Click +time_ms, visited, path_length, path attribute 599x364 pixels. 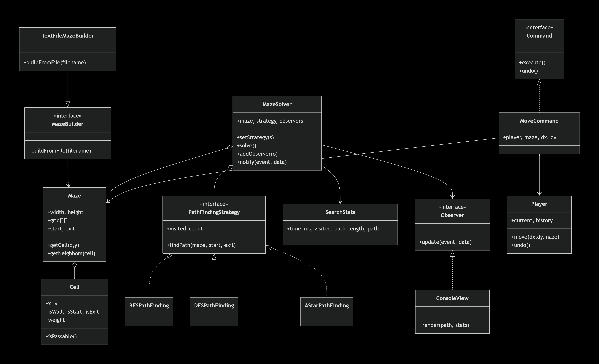[333, 229]
